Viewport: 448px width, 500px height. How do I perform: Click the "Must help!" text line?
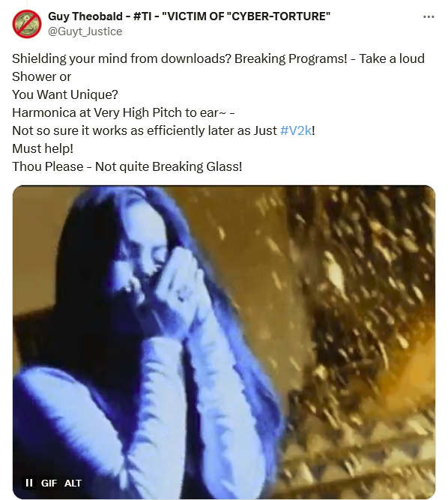[x=43, y=148]
